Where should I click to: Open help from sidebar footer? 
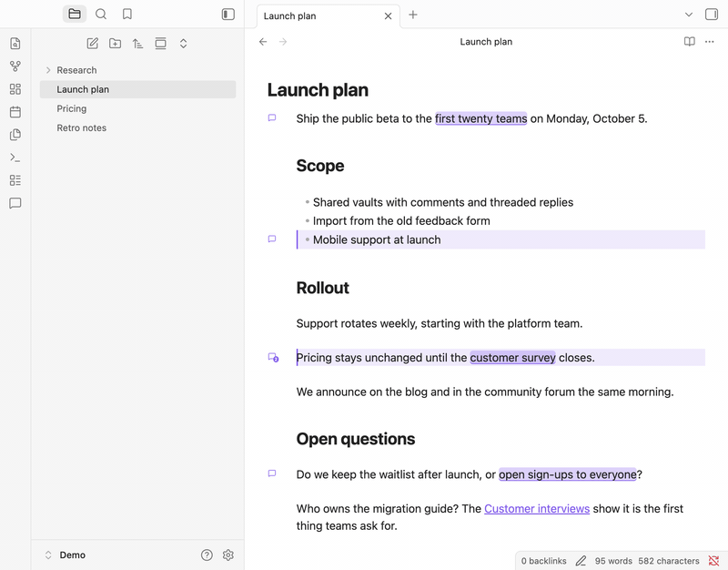coord(207,555)
